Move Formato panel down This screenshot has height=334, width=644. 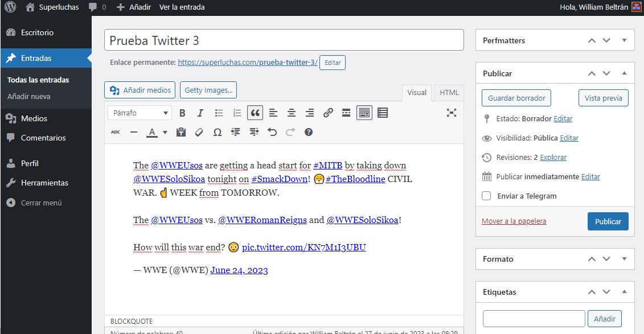[606, 258]
